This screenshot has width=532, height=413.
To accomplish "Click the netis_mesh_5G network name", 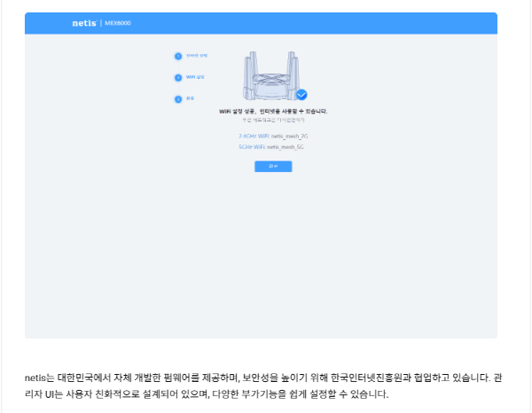I will 286,147.
